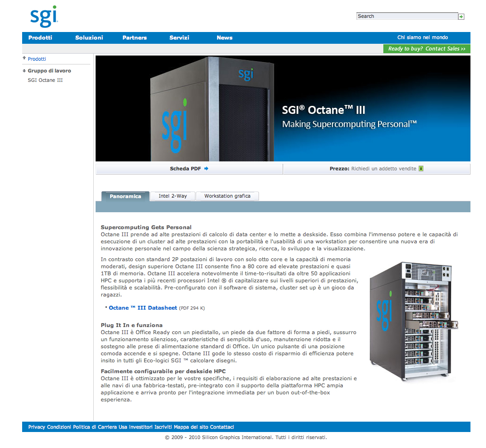Image resolution: width=486 pixels, height=448 pixels.
Task: Switch to the Panoramica tab
Action: [x=125, y=196]
